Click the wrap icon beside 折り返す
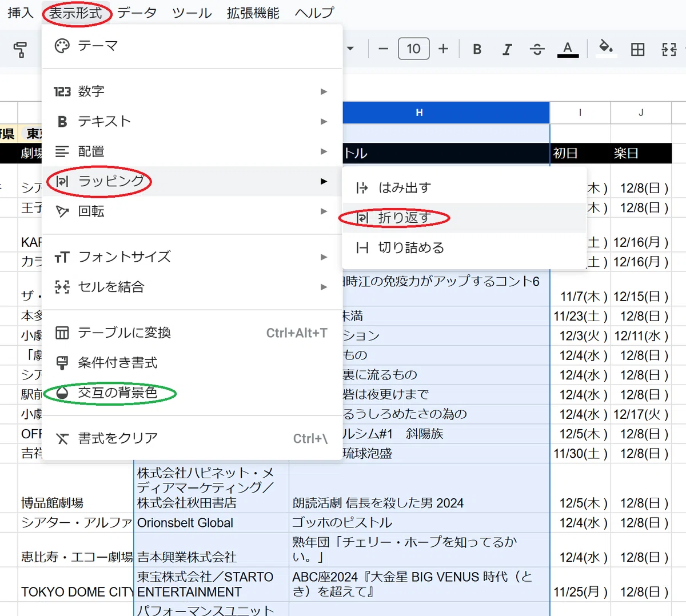 362,218
